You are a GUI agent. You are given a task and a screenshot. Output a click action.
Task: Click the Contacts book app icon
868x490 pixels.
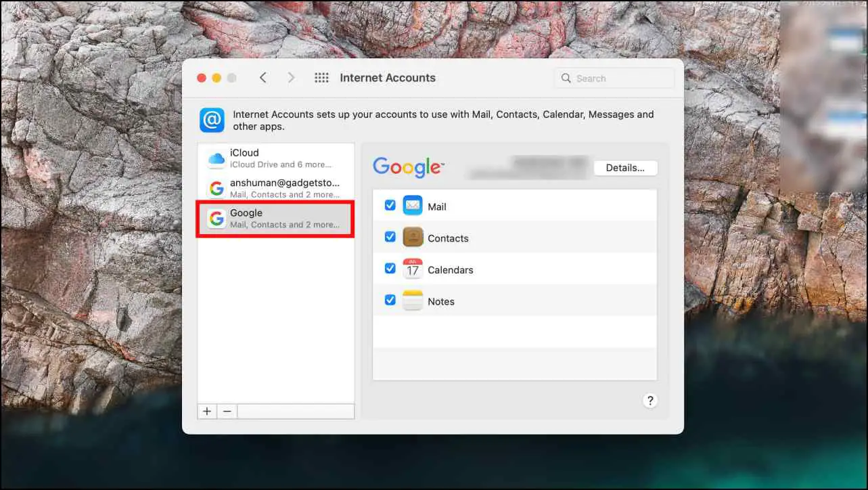coord(413,237)
